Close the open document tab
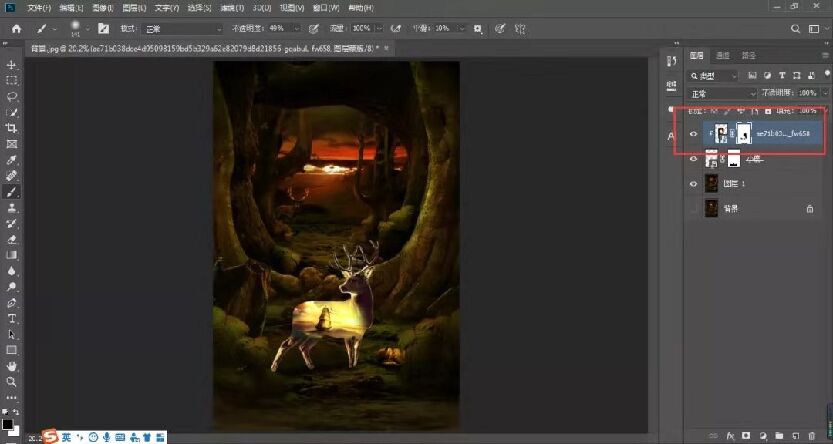Image resolution: width=833 pixels, height=444 pixels. click(387, 48)
